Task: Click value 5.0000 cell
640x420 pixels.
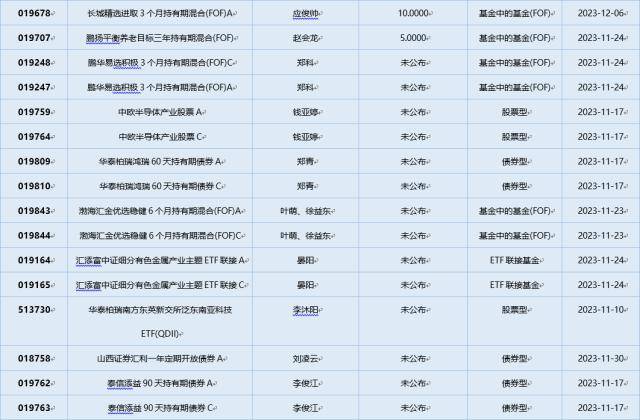Action: (413, 38)
